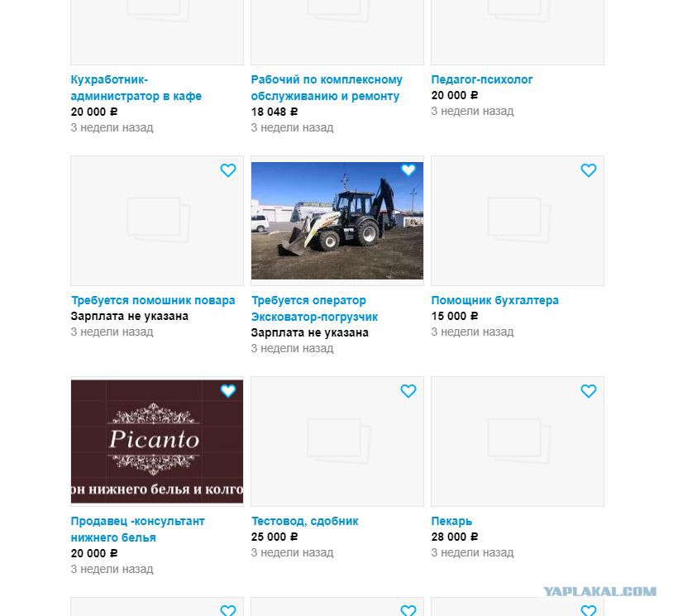View the excavator-loader photo thumbnail
The height and width of the screenshot is (616, 678).
click(x=337, y=221)
